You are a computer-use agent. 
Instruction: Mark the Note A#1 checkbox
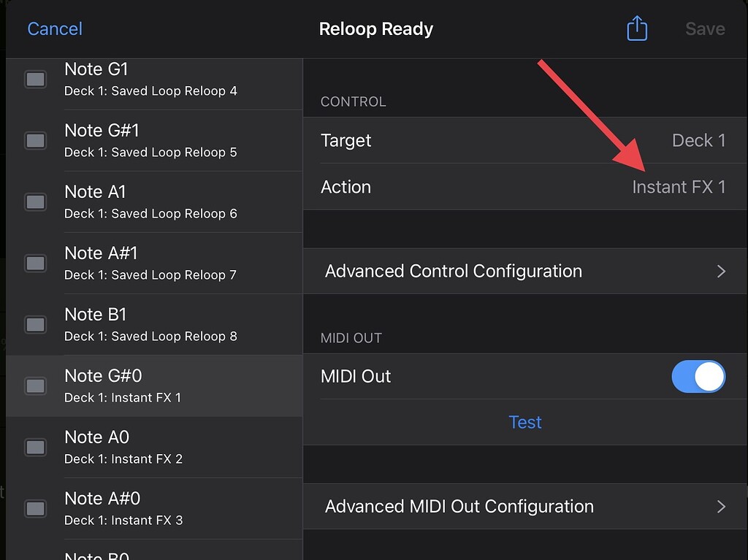[x=36, y=263]
